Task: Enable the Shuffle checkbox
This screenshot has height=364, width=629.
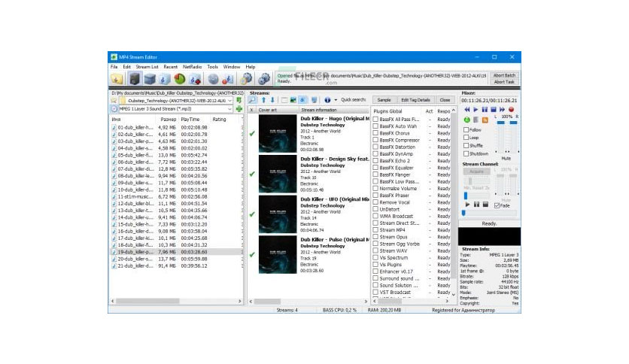Action: [466, 145]
